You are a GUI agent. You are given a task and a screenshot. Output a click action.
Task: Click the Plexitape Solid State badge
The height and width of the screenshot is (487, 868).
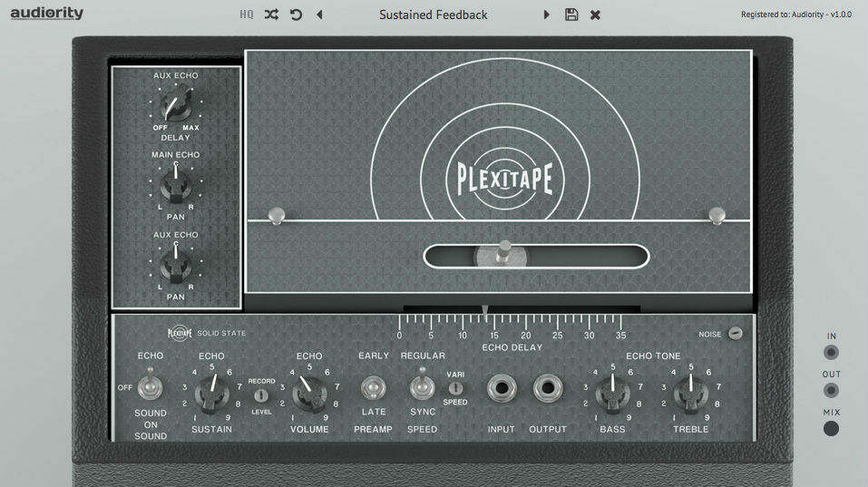point(207,333)
